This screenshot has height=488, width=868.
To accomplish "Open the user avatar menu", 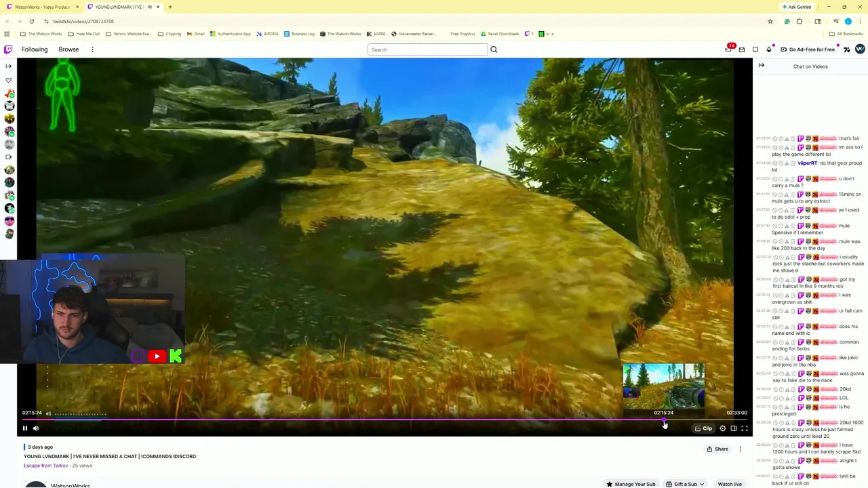I will tap(860, 49).
